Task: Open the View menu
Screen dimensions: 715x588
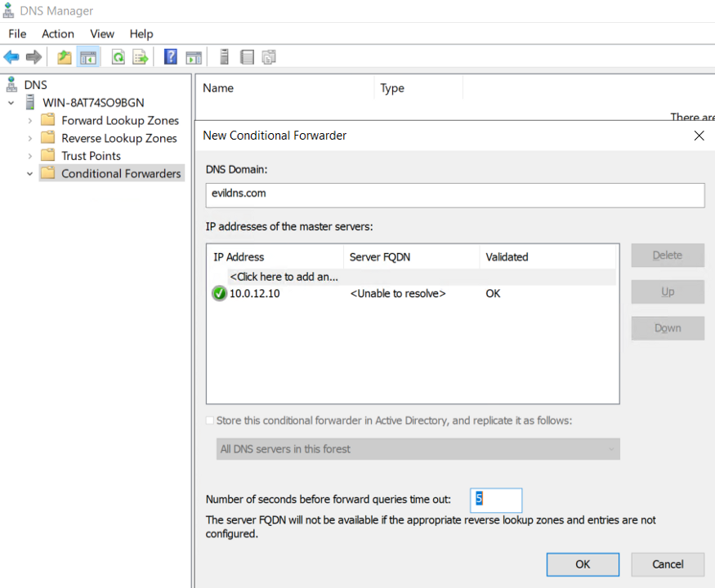Action: click(x=102, y=33)
